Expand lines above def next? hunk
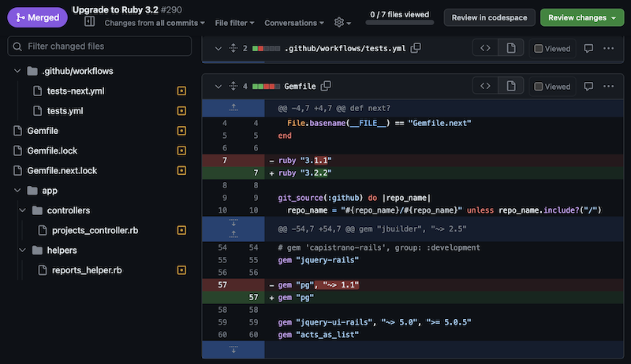The image size is (631, 364). 233,108
